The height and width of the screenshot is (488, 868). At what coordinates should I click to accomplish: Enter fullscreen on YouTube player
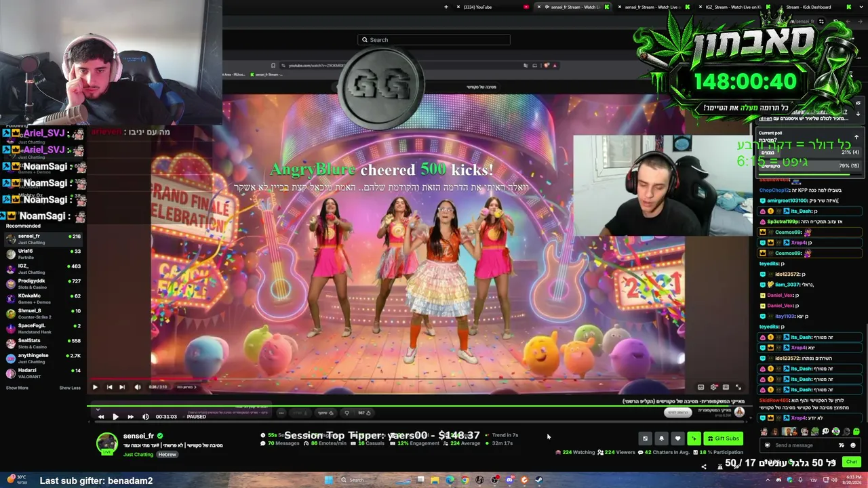(738, 387)
